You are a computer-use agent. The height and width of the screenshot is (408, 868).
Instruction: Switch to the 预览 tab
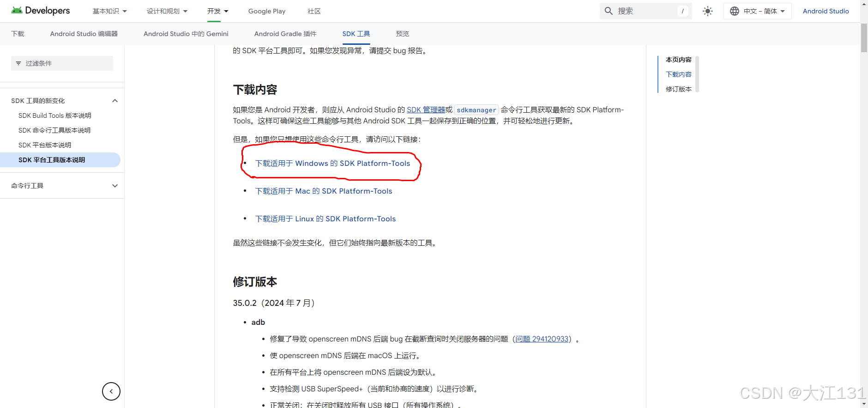click(x=403, y=34)
